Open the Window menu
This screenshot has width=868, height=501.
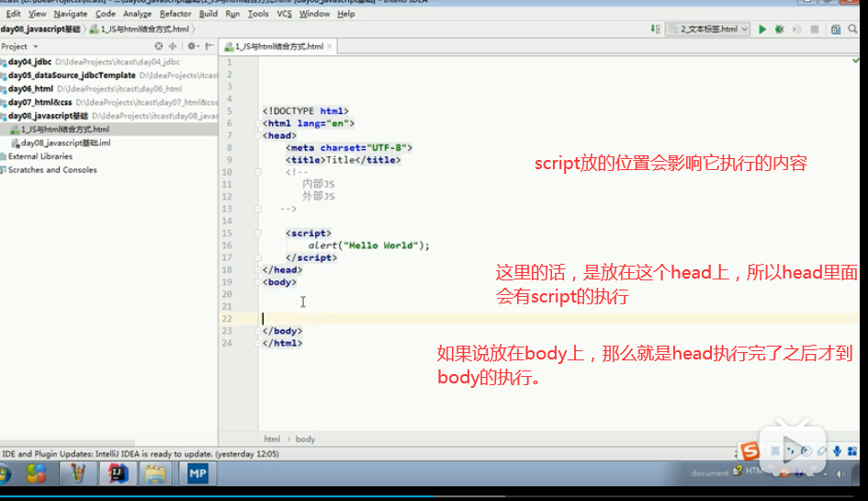pos(314,14)
